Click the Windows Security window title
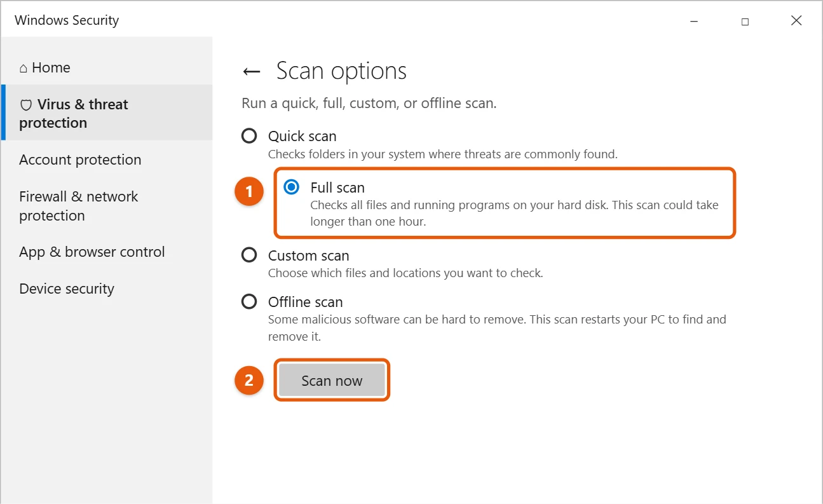 [67, 20]
